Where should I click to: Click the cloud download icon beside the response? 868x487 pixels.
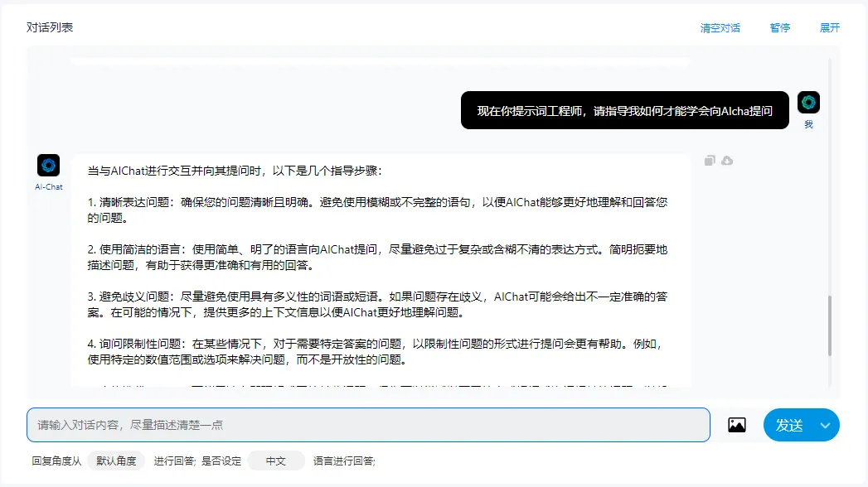pyautogui.click(x=727, y=161)
